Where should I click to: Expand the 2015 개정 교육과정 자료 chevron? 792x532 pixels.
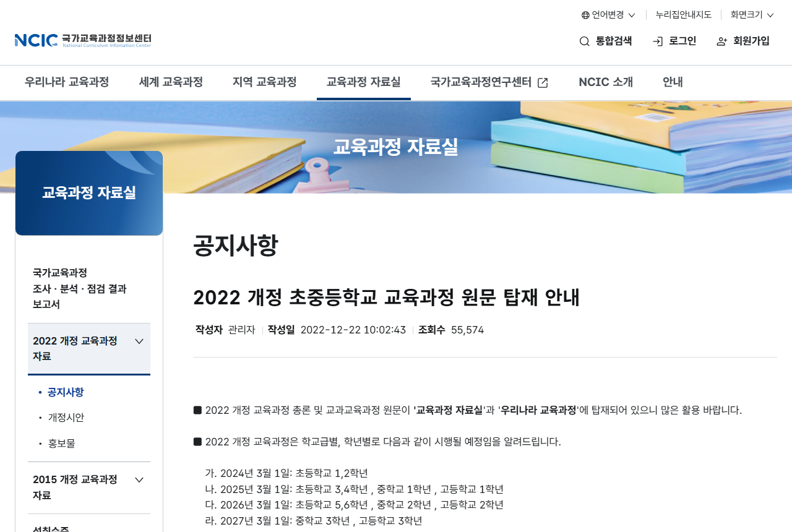point(139,480)
